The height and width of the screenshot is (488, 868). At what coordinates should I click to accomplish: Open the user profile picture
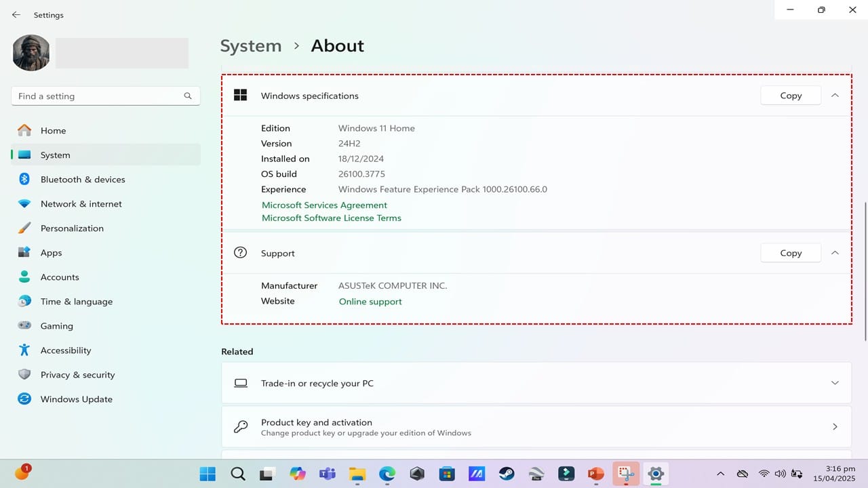click(x=31, y=53)
